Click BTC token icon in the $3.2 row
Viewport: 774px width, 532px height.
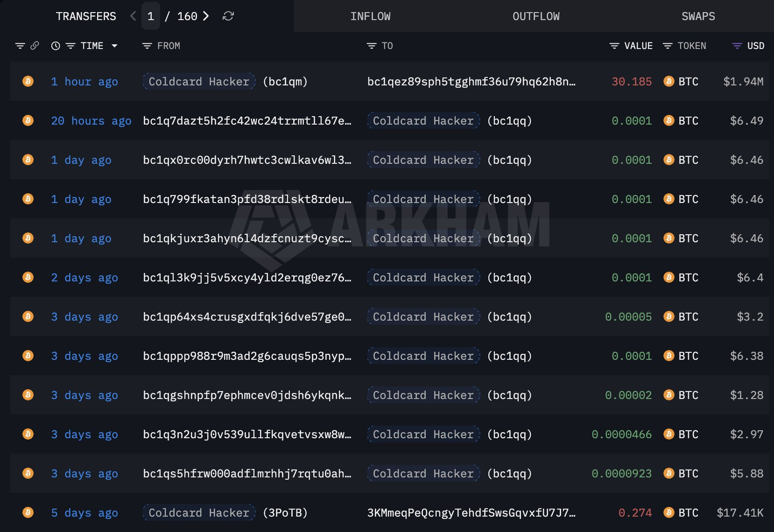click(669, 316)
